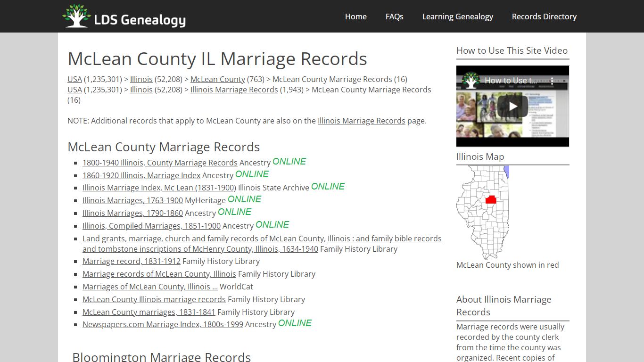Click the 'McLean County Marriage Records' section heading
Viewport: 644px width, 362px height.
[x=164, y=147]
